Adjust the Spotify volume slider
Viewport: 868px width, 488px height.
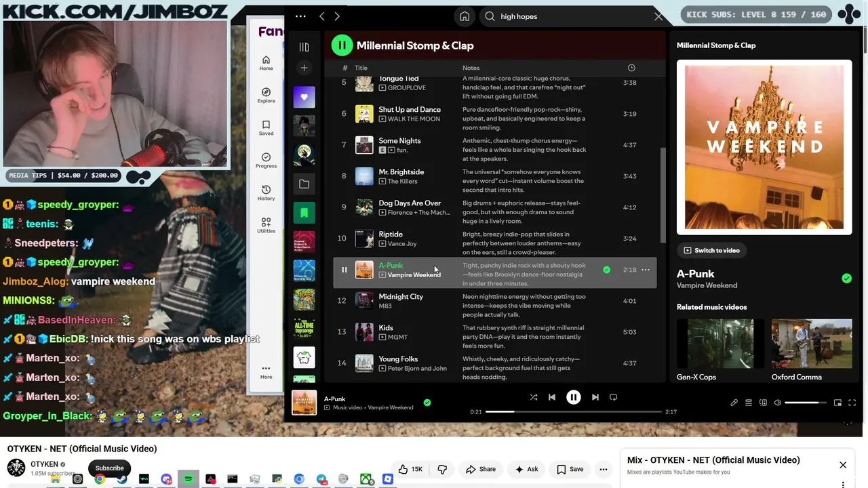tap(806, 403)
